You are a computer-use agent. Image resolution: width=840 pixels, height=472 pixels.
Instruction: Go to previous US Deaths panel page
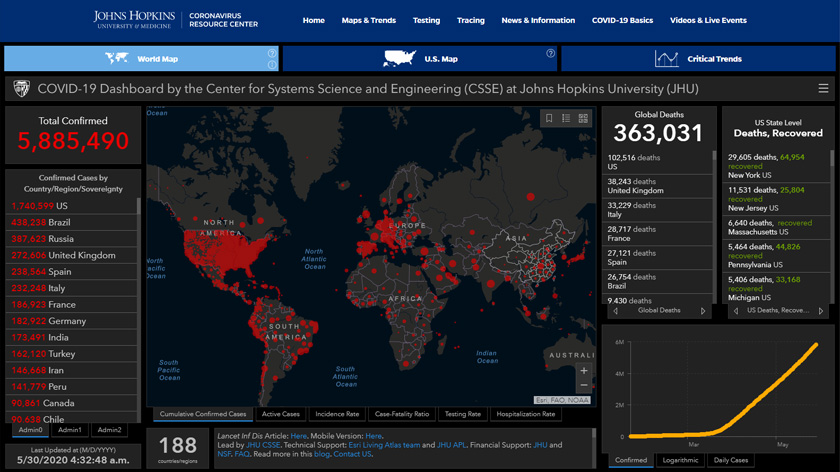coord(736,311)
